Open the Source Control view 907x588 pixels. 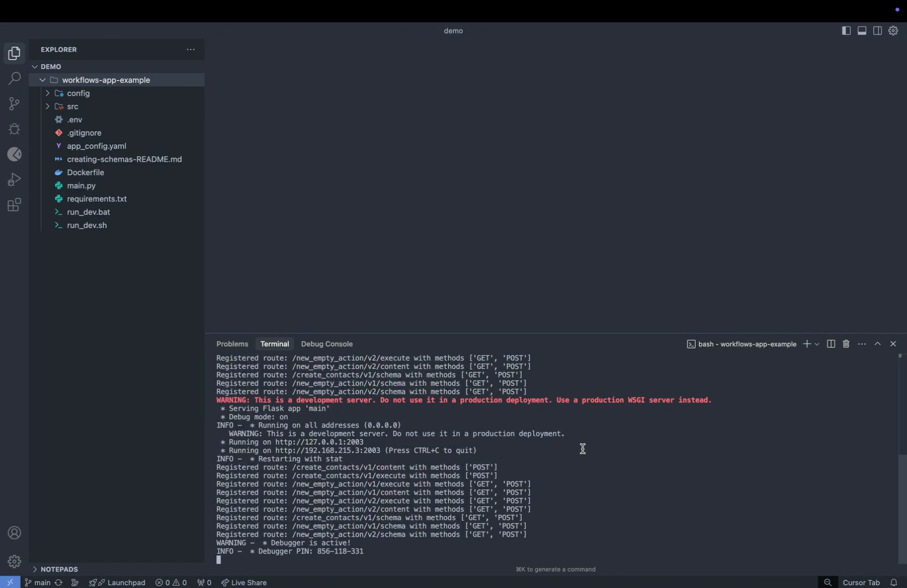[x=14, y=104]
